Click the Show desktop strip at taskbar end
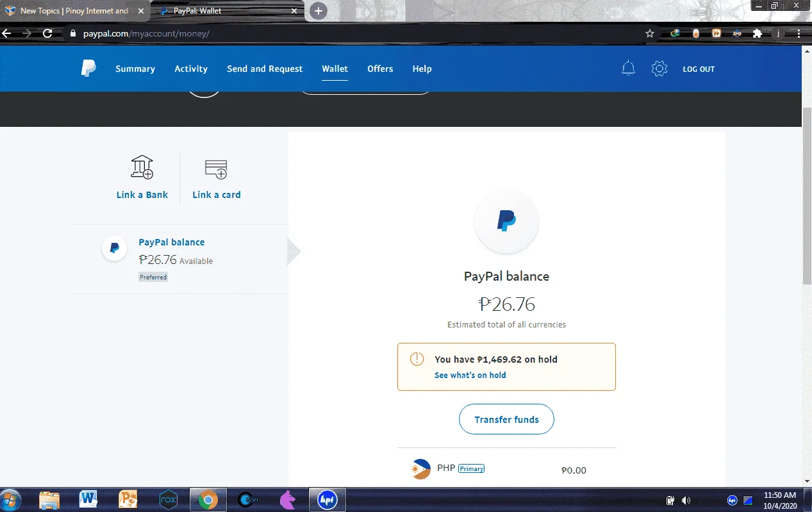 [808, 500]
